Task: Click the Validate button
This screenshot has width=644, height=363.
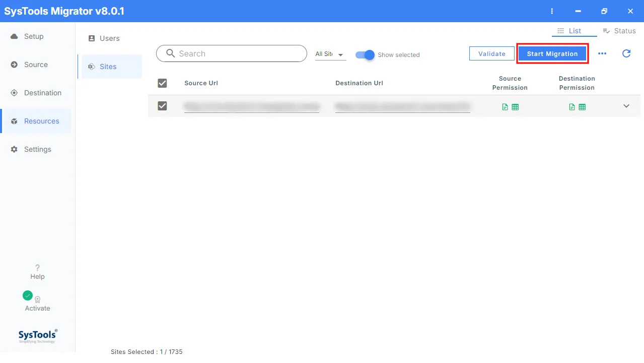Action: (x=492, y=53)
